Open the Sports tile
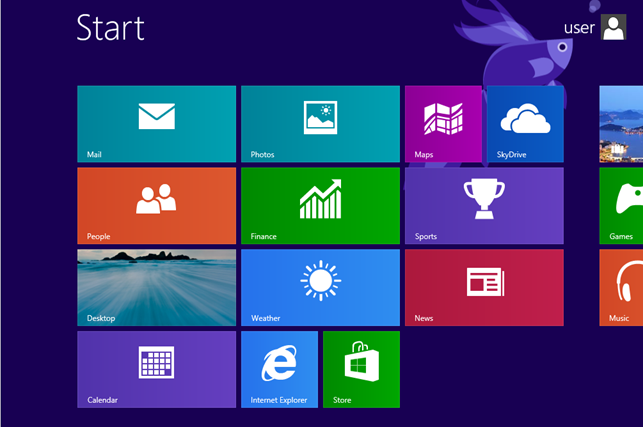Viewport: 643px width, 427px height. [484, 206]
